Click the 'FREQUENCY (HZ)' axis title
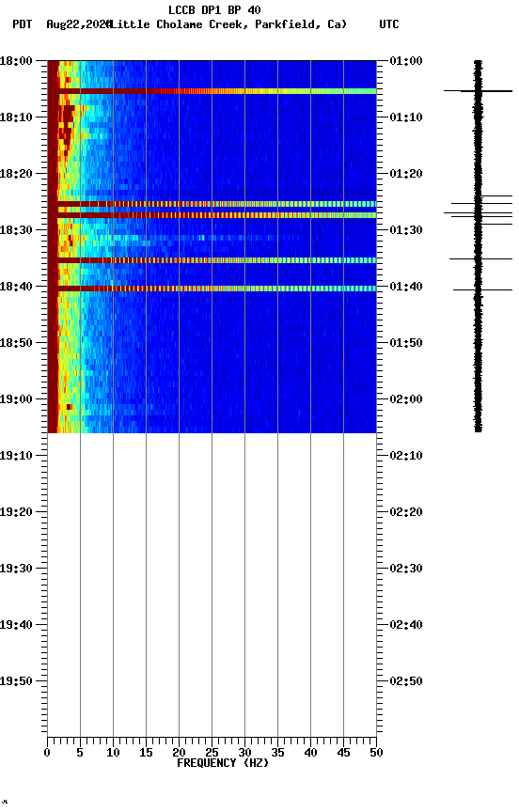The width and height of the screenshot is (519, 812). coord(223,763)
